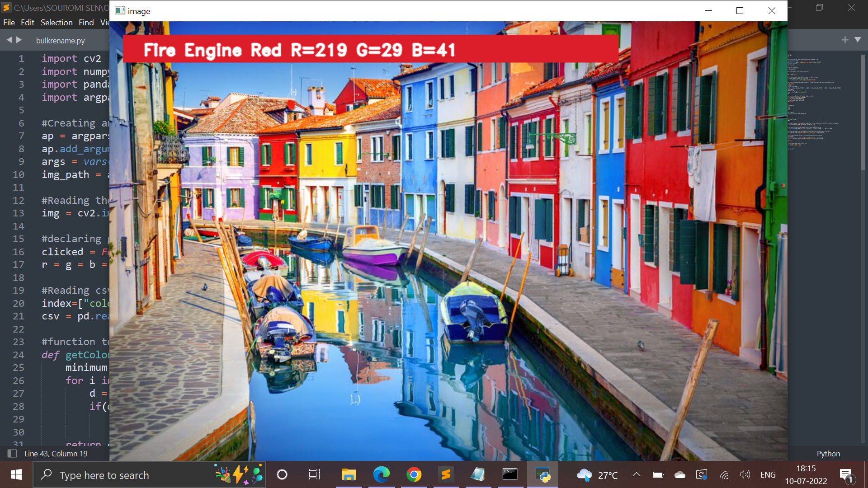Open the notification Action Center
Viewport: 868px width, 488px height.
846,475
